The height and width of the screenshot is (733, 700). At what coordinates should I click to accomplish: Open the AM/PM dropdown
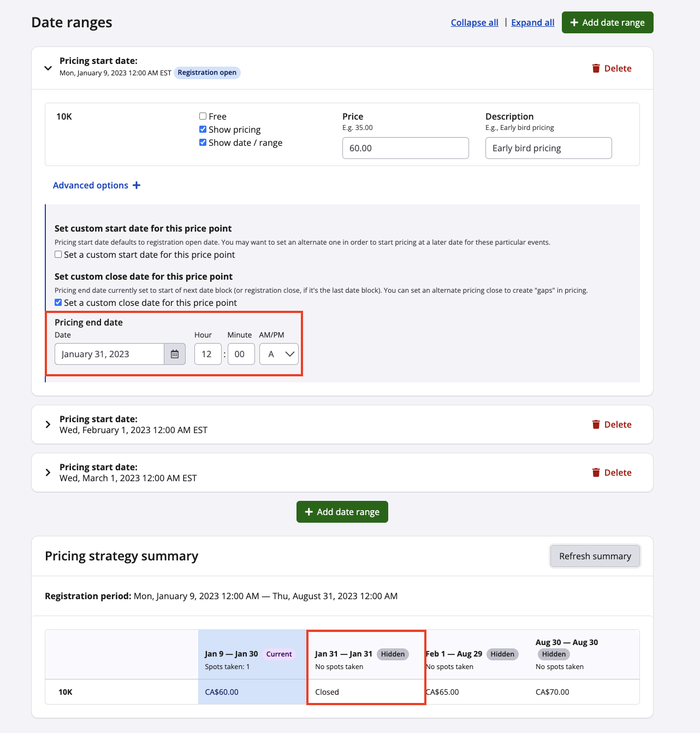(279, 354)
